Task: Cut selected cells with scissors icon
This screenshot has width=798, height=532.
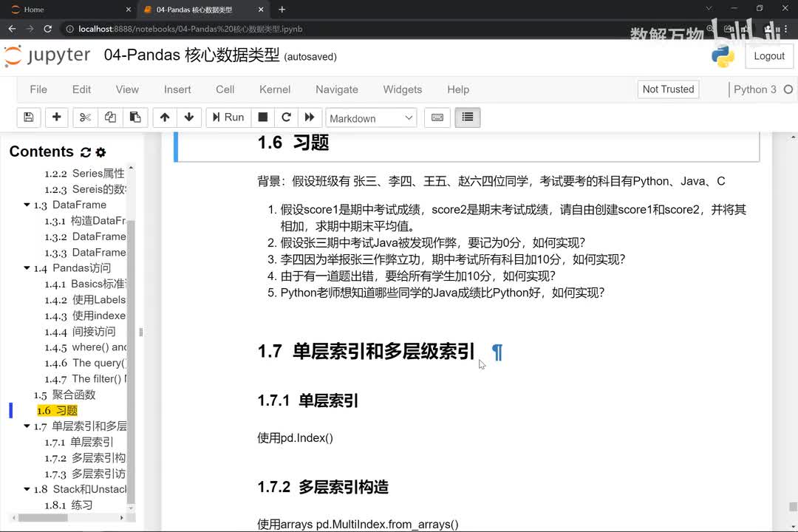Action: [x=85, y=117]
